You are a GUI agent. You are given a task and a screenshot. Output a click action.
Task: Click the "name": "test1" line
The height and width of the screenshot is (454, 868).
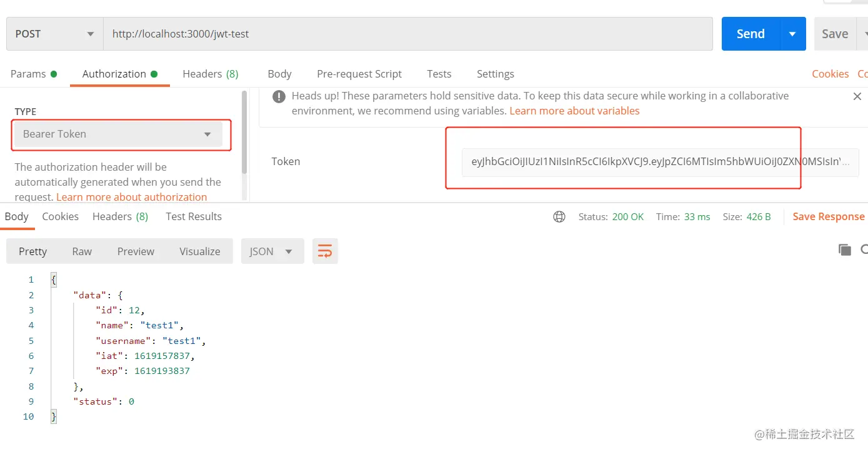(x=139, y=325)
